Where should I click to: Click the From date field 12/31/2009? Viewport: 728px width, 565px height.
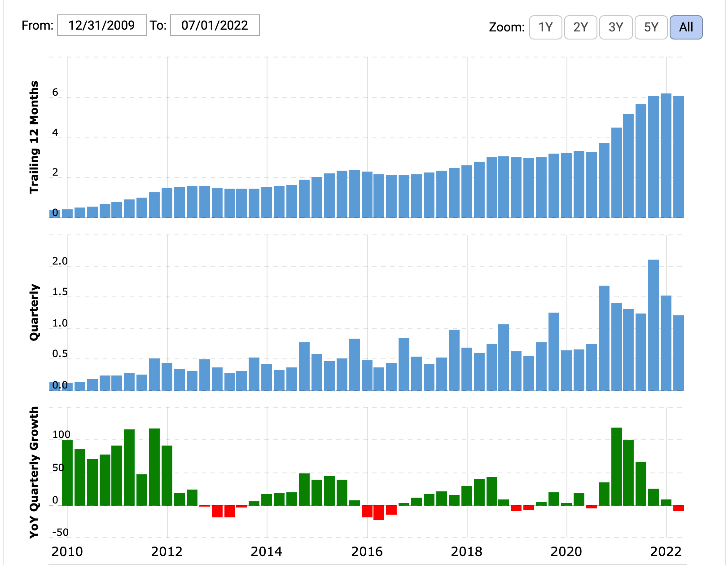[x=101, y=25]
